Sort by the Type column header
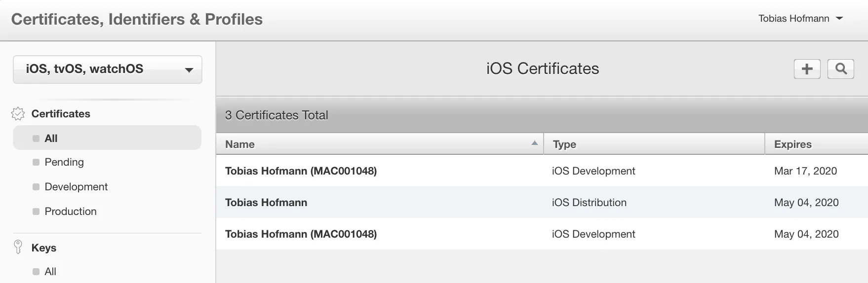 (x=564, y=144)
